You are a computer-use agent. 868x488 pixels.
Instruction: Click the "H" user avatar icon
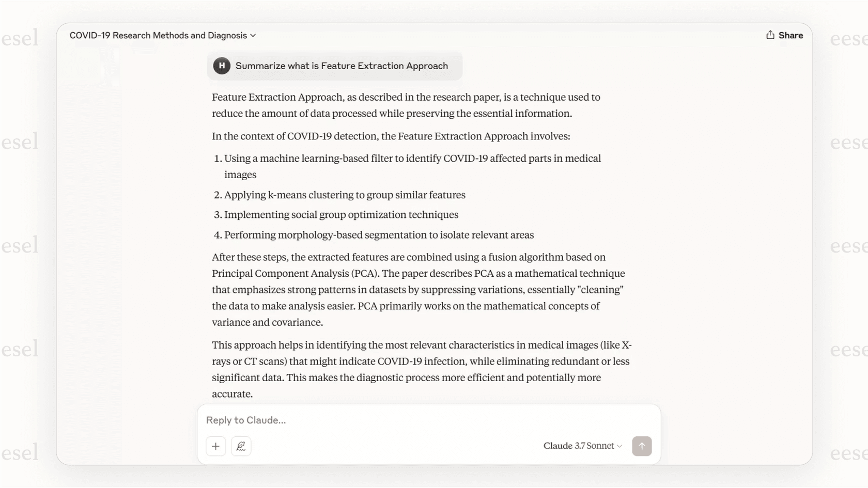(x=221, y=66)
